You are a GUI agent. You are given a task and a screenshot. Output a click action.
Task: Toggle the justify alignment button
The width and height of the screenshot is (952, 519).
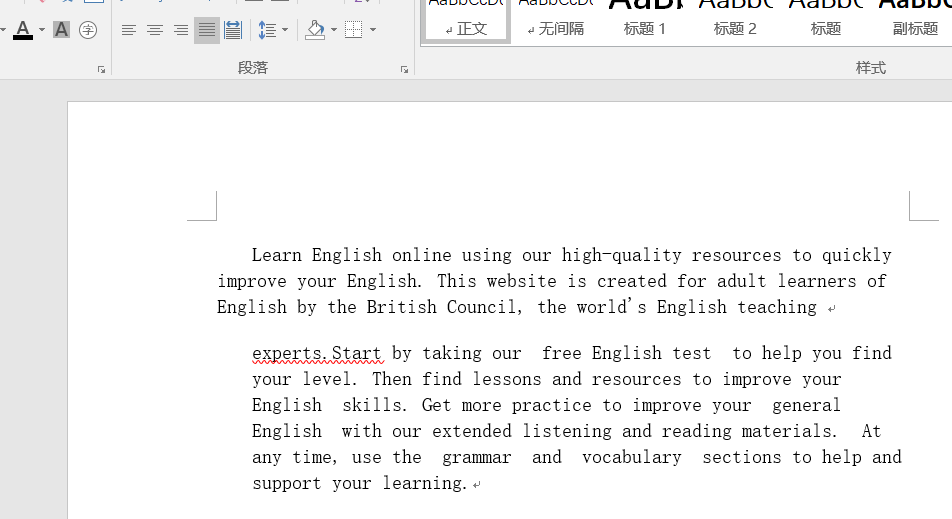pyautogui.click(x=207, y=30)
